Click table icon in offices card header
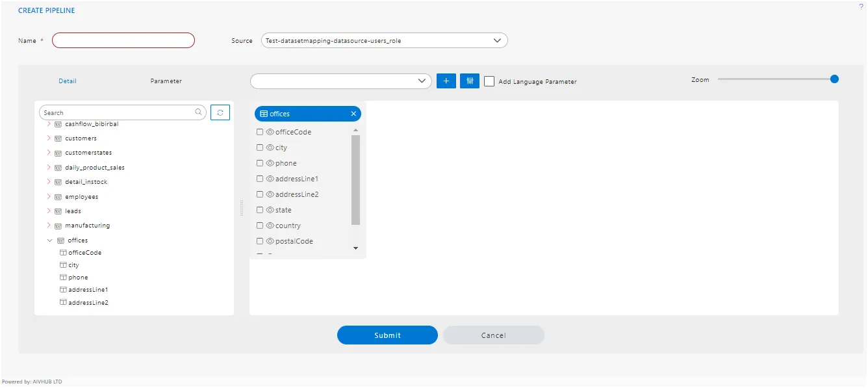868x388 pixels. click(264, 114)
